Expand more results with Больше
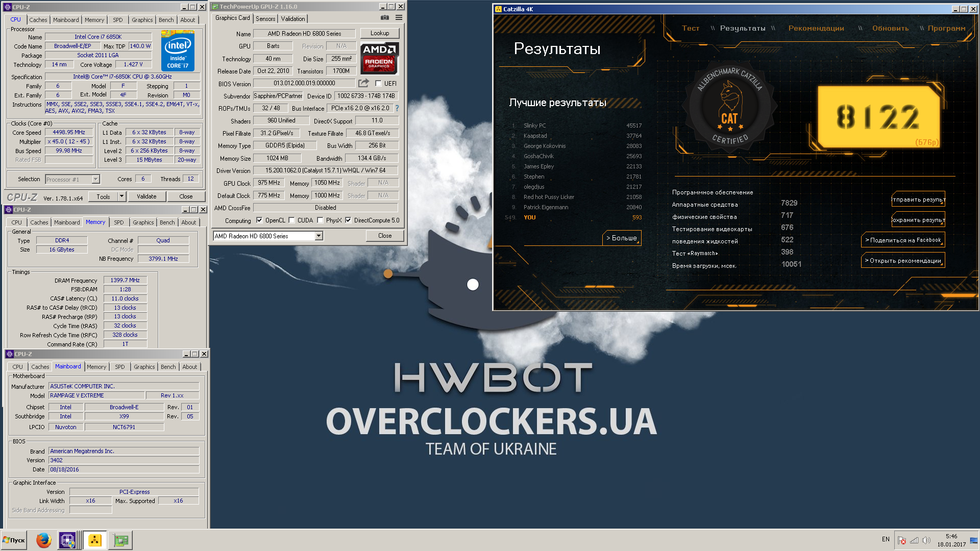 click(622, 238)
